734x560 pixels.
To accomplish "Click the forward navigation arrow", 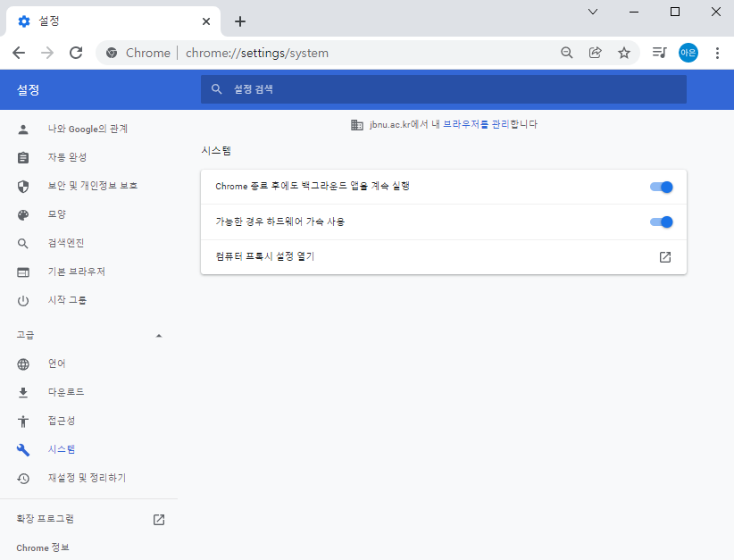I will point(47,53).
